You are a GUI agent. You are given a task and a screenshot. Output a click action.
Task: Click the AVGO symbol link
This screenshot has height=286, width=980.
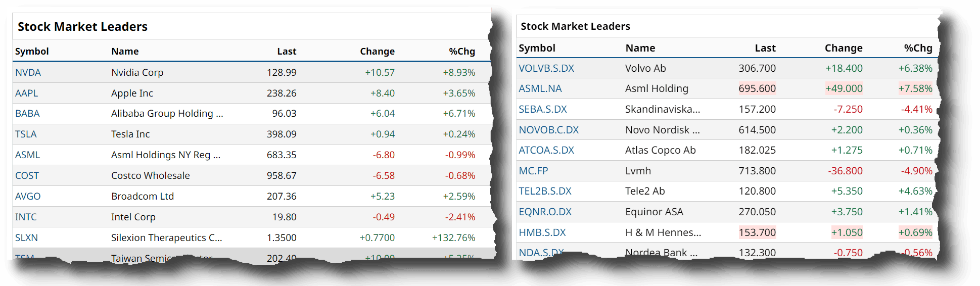point(28,197)
